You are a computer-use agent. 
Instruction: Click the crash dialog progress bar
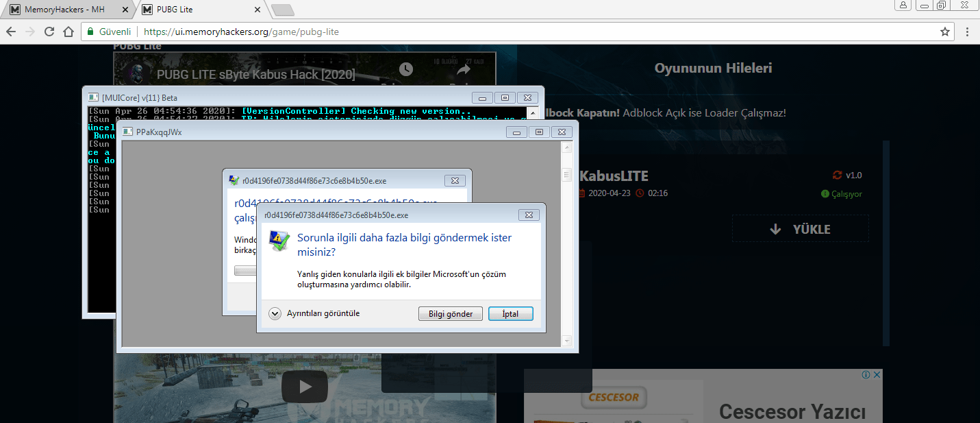pos(245,270)
